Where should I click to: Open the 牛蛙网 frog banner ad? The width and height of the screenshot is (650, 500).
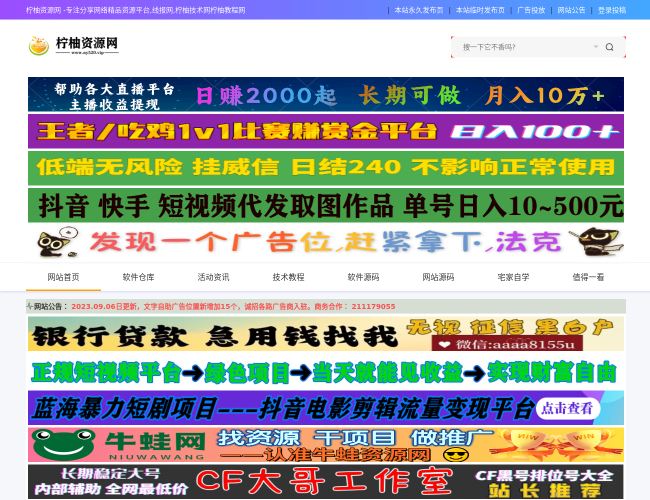pos(326,445)
